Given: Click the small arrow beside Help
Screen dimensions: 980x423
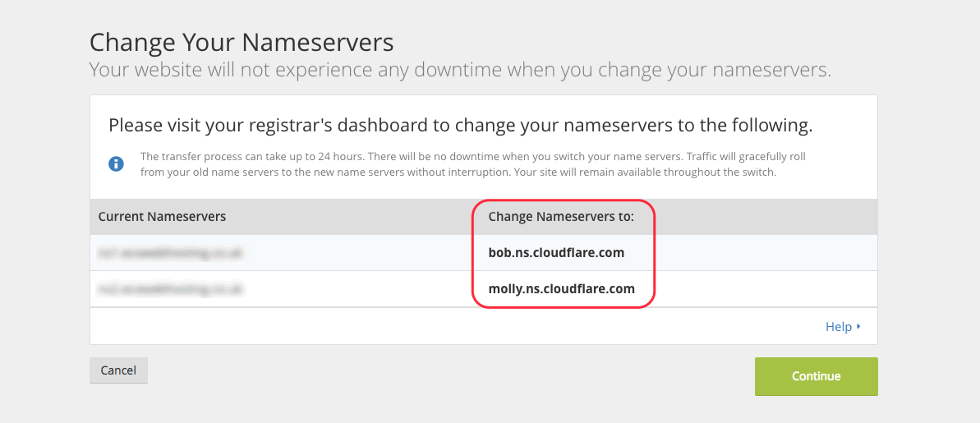Looking at the screenshot, I should tap(858, 326).
